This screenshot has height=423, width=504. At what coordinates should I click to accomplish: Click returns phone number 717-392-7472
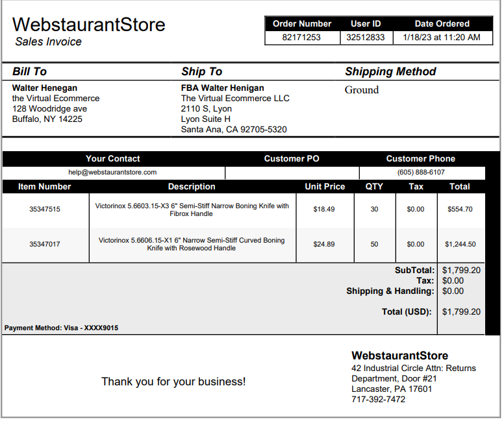coord(378,399)
